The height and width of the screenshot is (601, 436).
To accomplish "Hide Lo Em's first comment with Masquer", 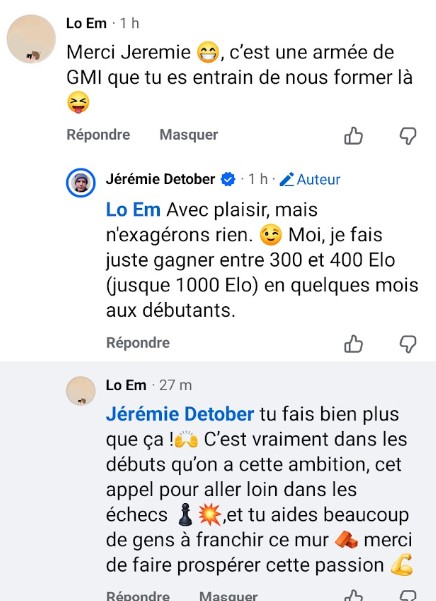I will tap(188, 135).
